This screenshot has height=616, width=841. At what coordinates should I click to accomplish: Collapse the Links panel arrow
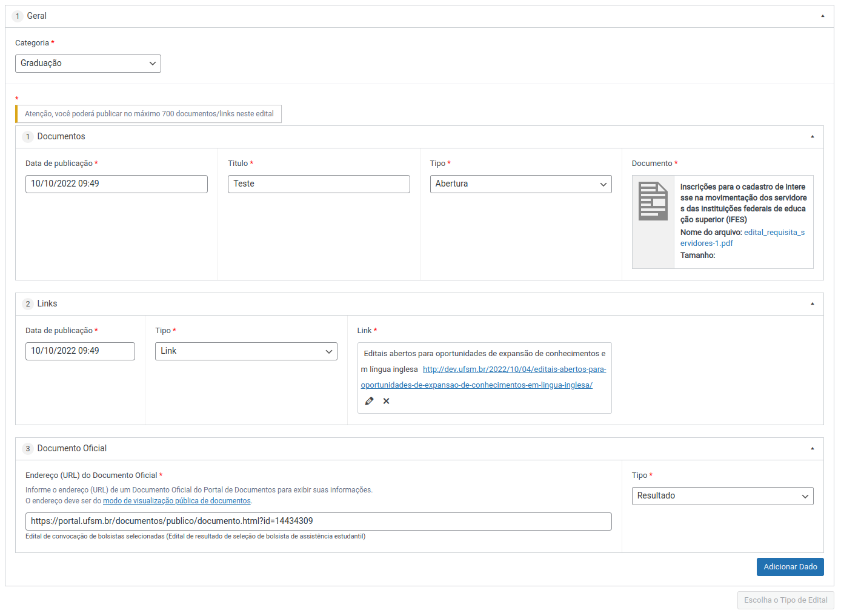(x=812, y=304)
